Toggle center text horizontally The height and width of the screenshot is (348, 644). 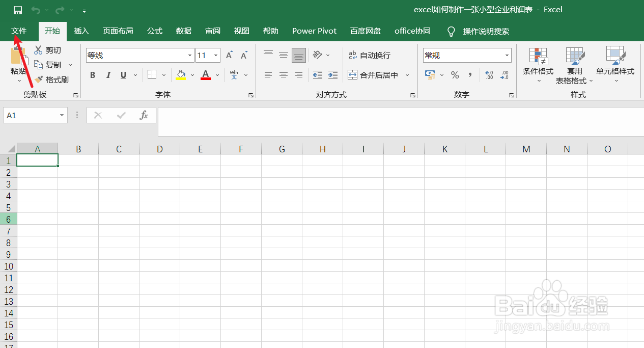coord(284,75)
